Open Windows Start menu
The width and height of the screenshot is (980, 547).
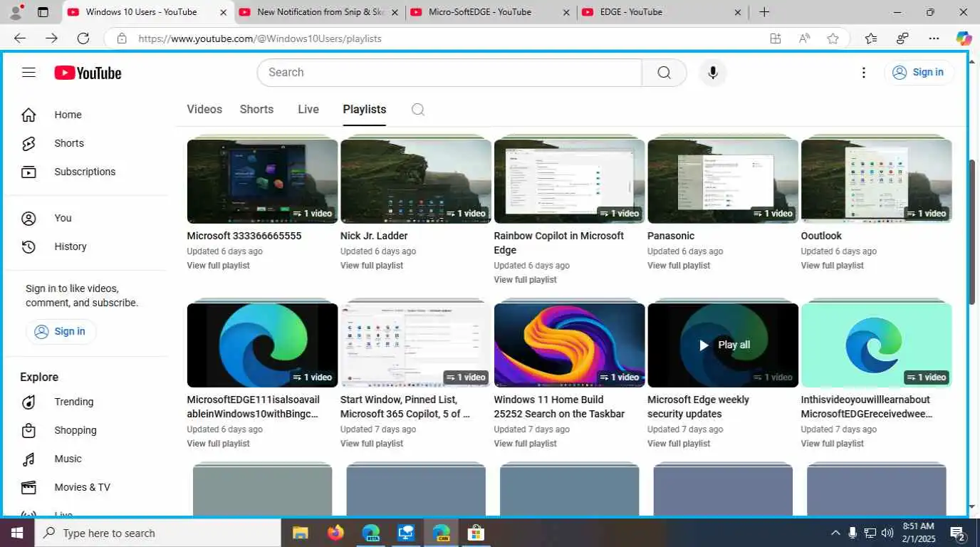pos(16,533)
